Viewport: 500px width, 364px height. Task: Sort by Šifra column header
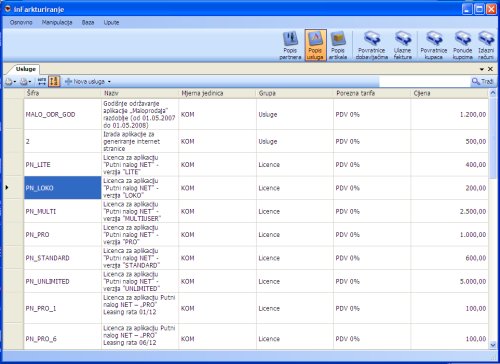pos(62,93)
